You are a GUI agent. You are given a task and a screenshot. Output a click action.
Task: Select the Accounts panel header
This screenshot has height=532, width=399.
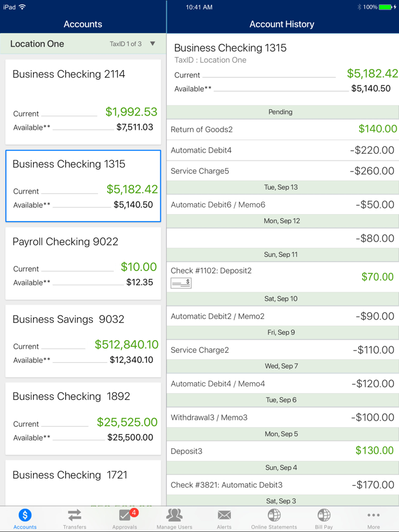point(83,24)
